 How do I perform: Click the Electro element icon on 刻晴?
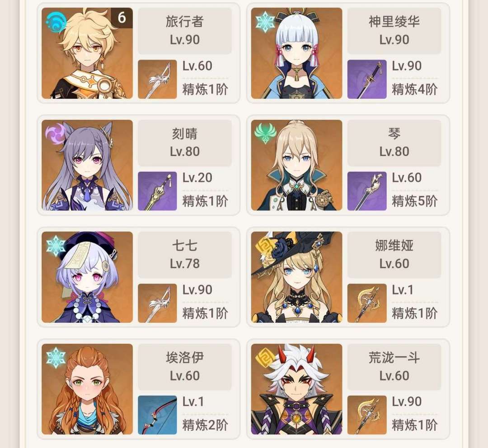[55, 134]
